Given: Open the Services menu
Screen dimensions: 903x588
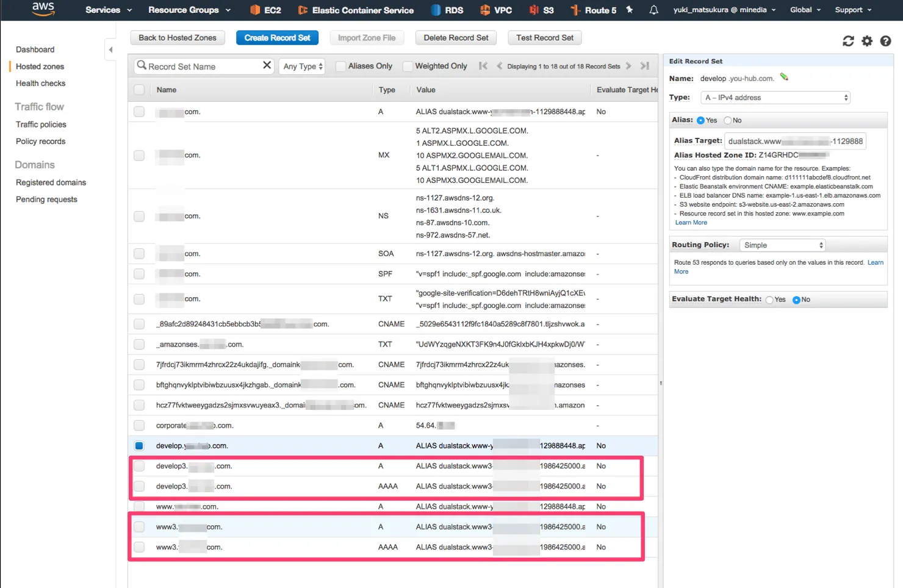Looking at the screenshot, I should 108,10.
